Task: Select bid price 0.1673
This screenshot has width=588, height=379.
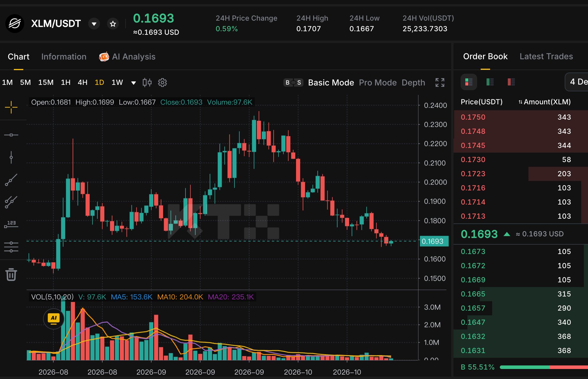Action: click(473, 251)
